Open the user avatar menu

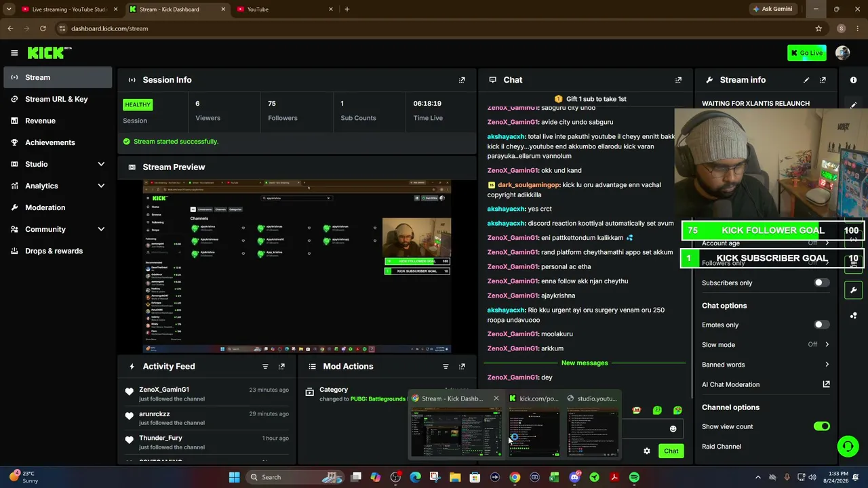pos(843,53)
